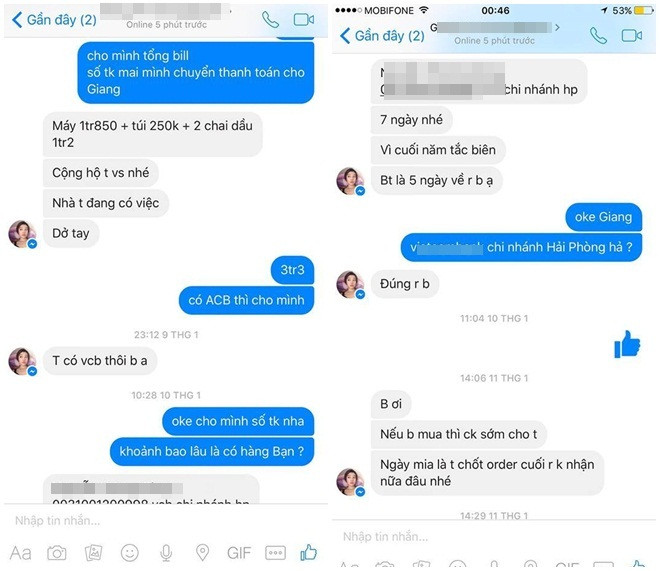The height and width of the screenshot is (571, 660).
Task: Focus the left Nhập tin nhắn message field
Action: 166,521
